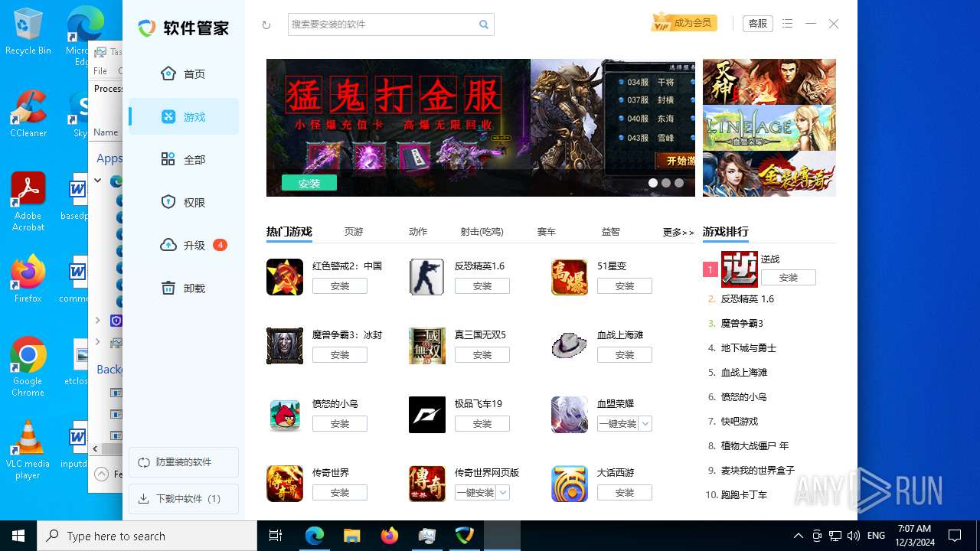This screenshot has height=551, width=980.
Task: Show hidden icons in system tray
Action: [798, 536]
